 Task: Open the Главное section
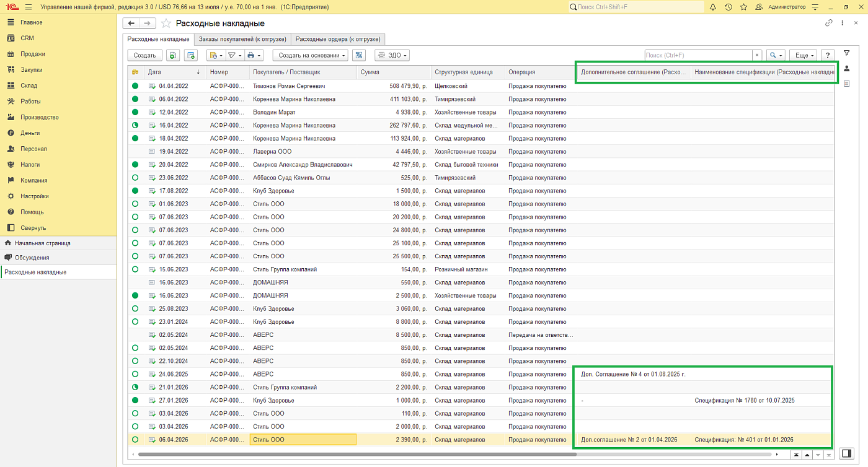tap(32, 22)
